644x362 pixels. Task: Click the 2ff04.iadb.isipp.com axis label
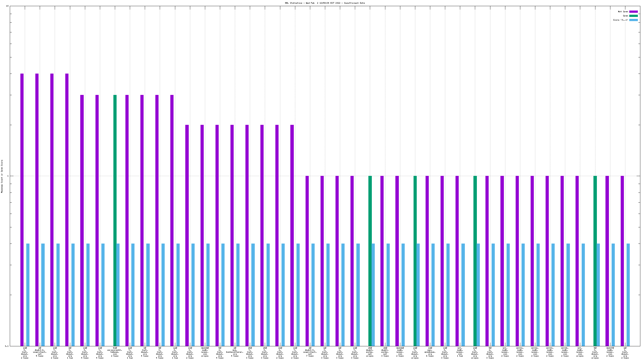565,353
